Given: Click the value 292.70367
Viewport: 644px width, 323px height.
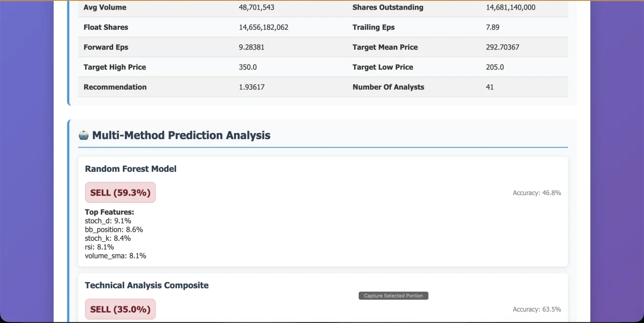Looking at the screenshot, I should (503, 47).
